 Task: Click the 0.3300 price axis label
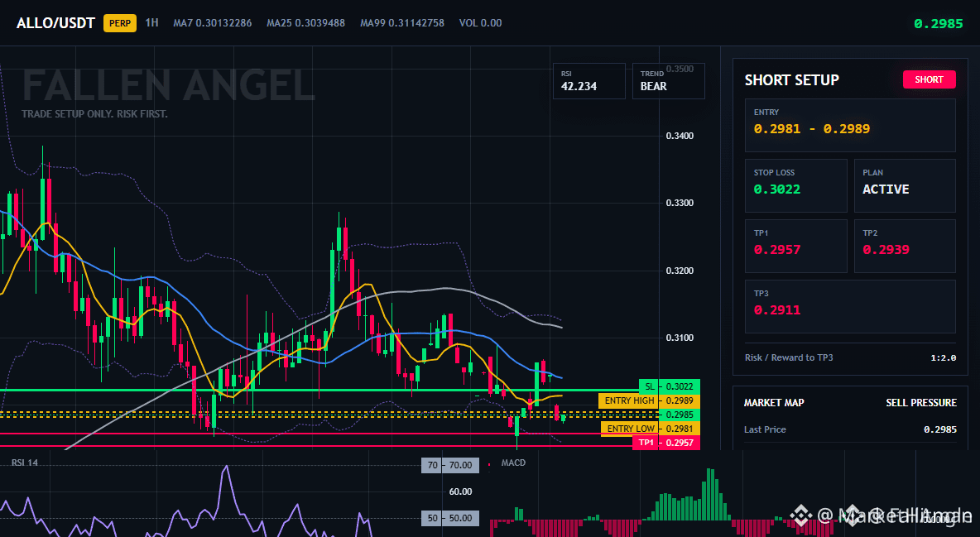(680, 204)
